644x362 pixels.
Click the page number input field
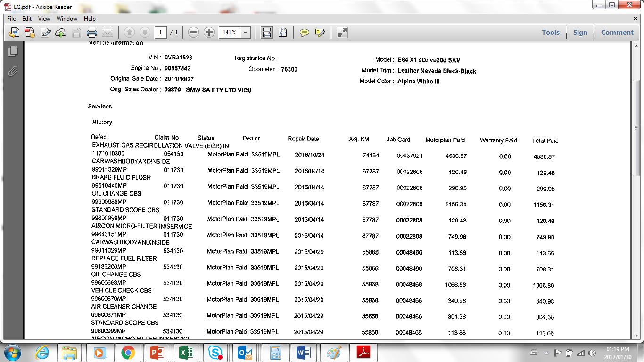160,33
